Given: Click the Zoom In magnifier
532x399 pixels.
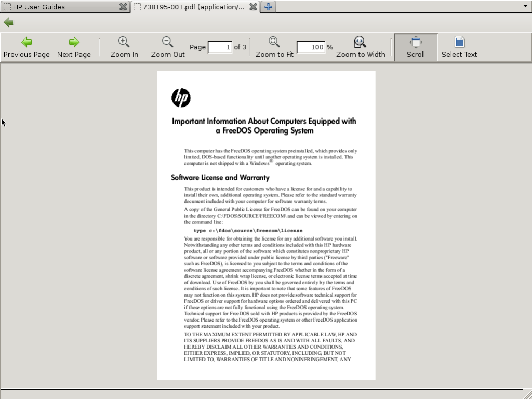Looking at the screenshot, I should 124,47.
